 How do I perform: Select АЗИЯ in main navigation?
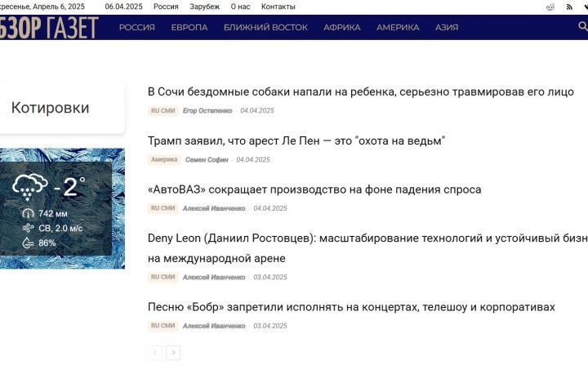[447, 28]
